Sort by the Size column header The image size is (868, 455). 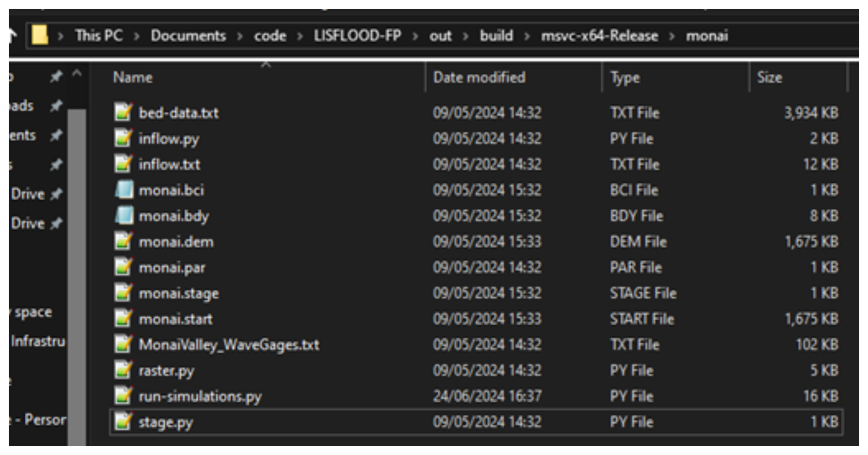769,77
